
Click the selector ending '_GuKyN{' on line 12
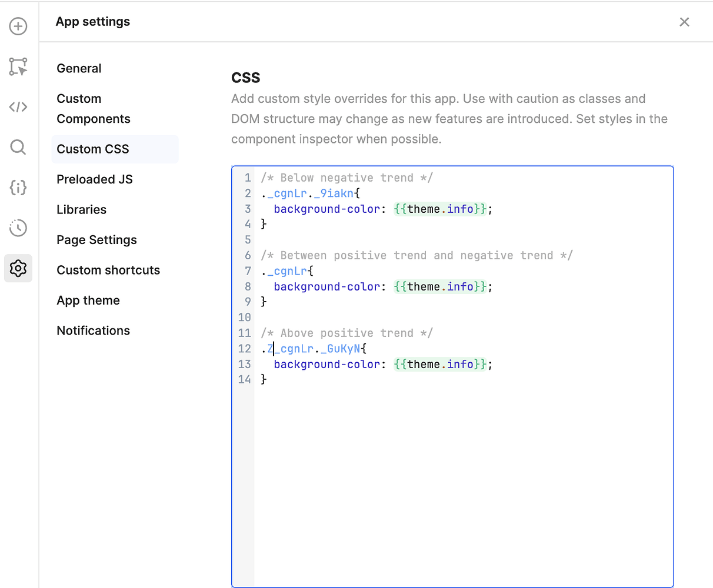tap(314, 349)
